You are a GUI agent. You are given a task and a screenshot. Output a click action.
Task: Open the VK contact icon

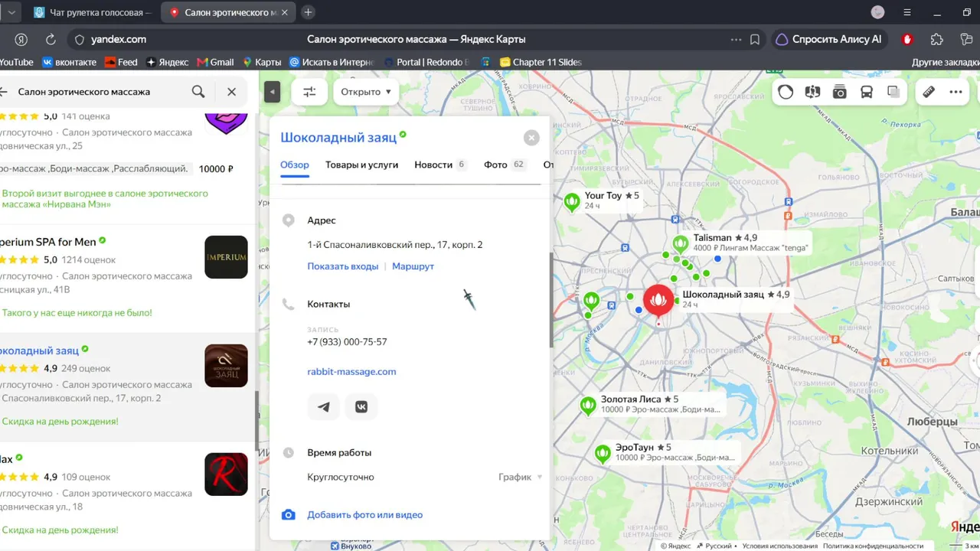pos(361,407)
